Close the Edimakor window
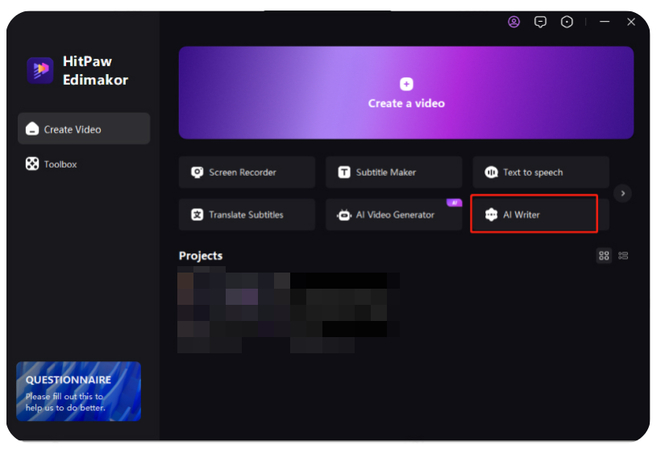665x450 pixels. click(x=631, y=22)
